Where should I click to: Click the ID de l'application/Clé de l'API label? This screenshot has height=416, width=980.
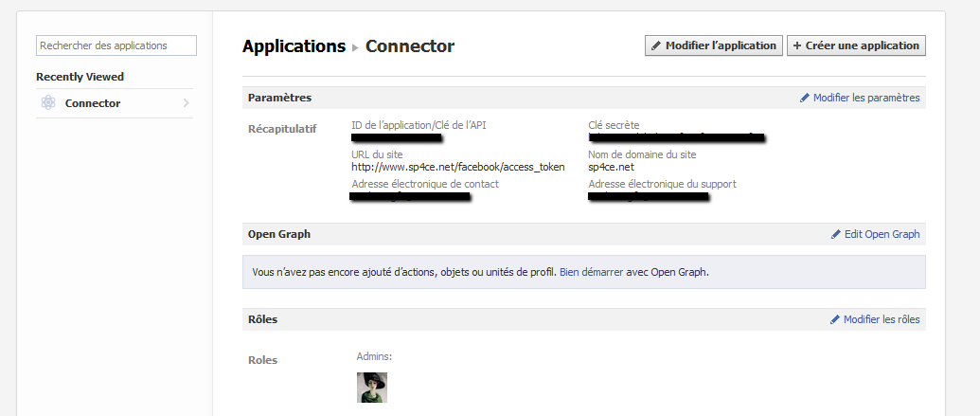click(x=419, y=125)
